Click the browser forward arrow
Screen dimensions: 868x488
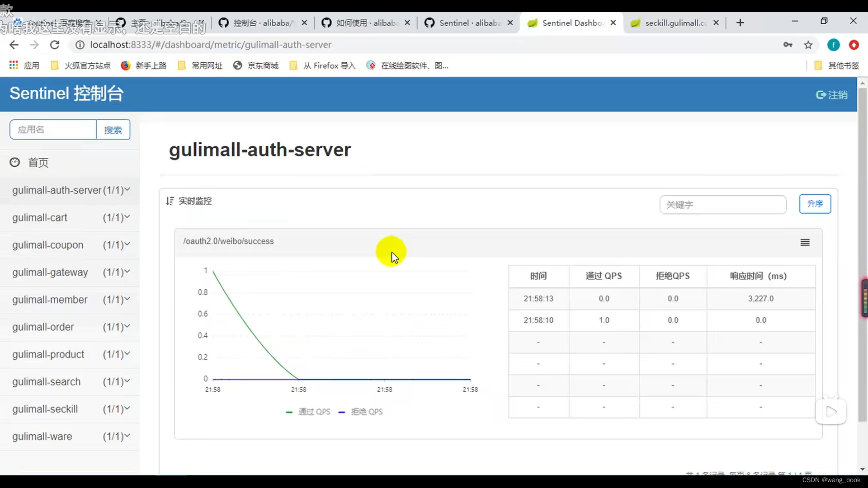(x=34, y=45)
